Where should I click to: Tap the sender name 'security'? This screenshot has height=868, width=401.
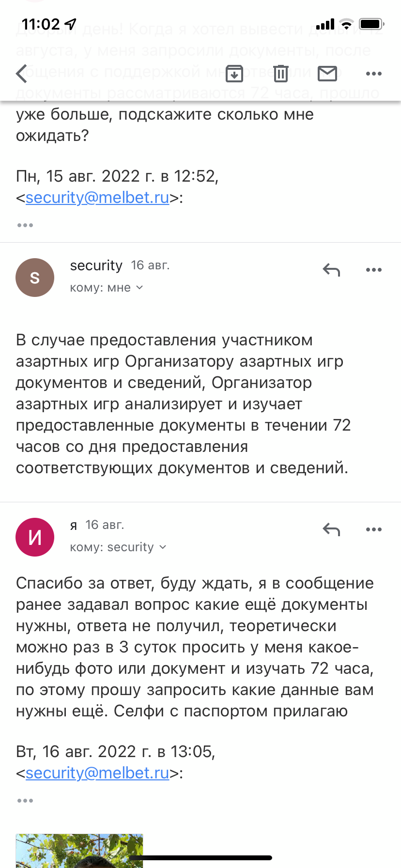click(x=96, y=265)
